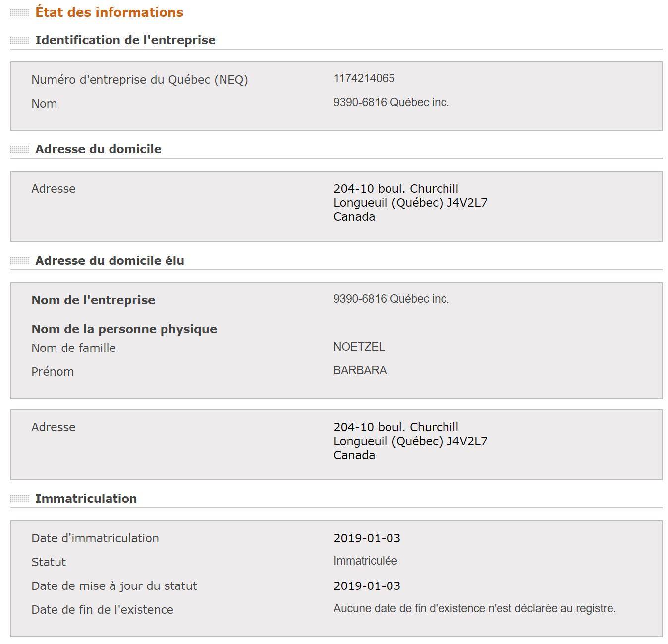
Task: Click the Adresse du domicile heading
Action: point(98,149)
